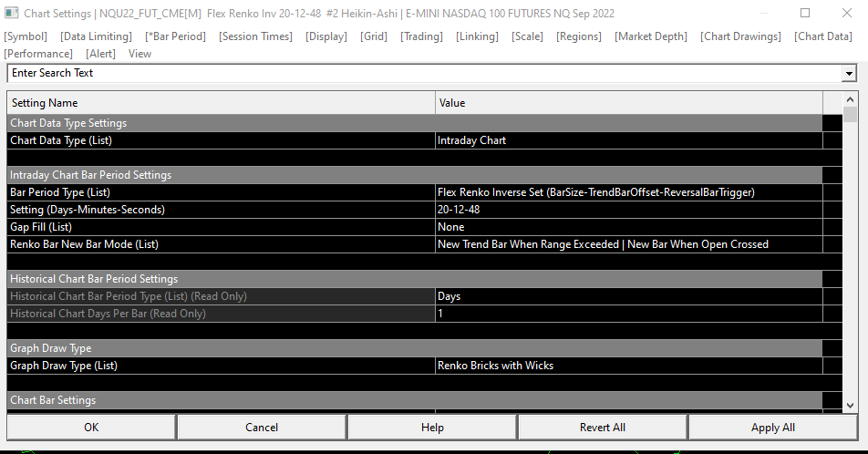
Task: Edit the 20-12-48 setting value
Action: tap(629, 210)
